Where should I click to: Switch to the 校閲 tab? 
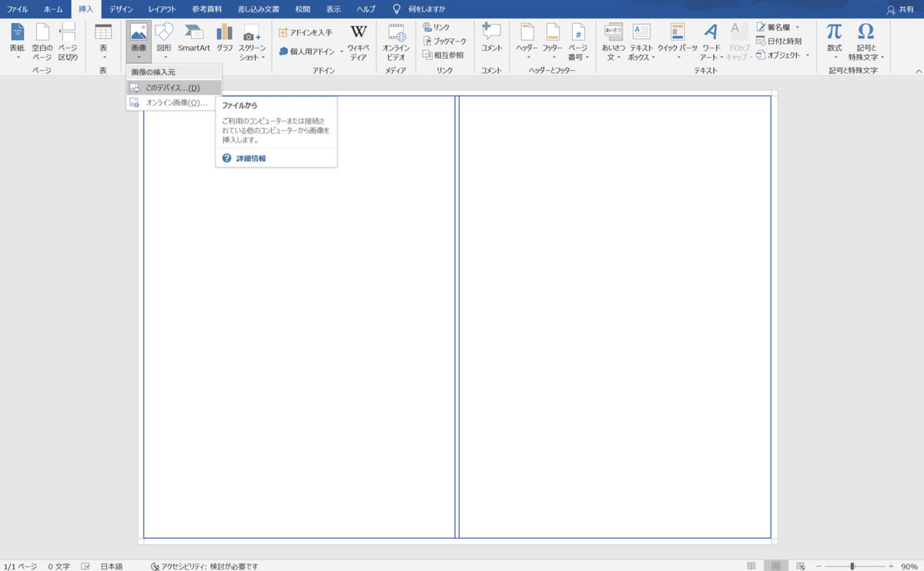click(303, 9)
